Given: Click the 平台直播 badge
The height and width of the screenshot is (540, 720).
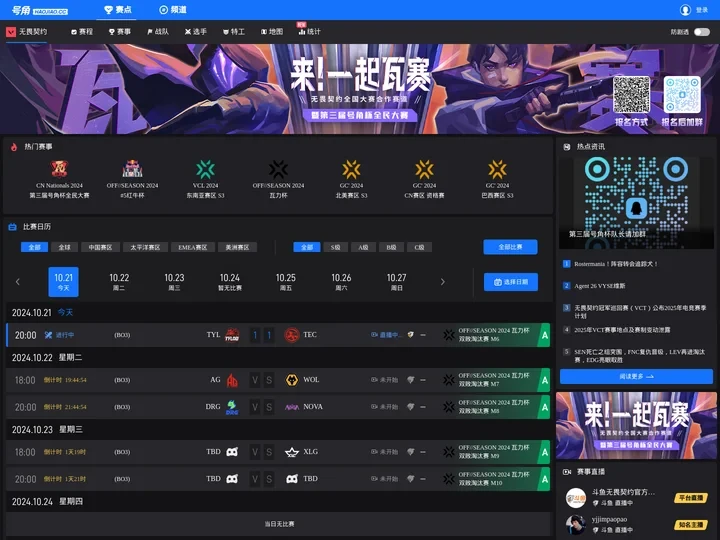Looking at the screenshot, I should [691, 498].
